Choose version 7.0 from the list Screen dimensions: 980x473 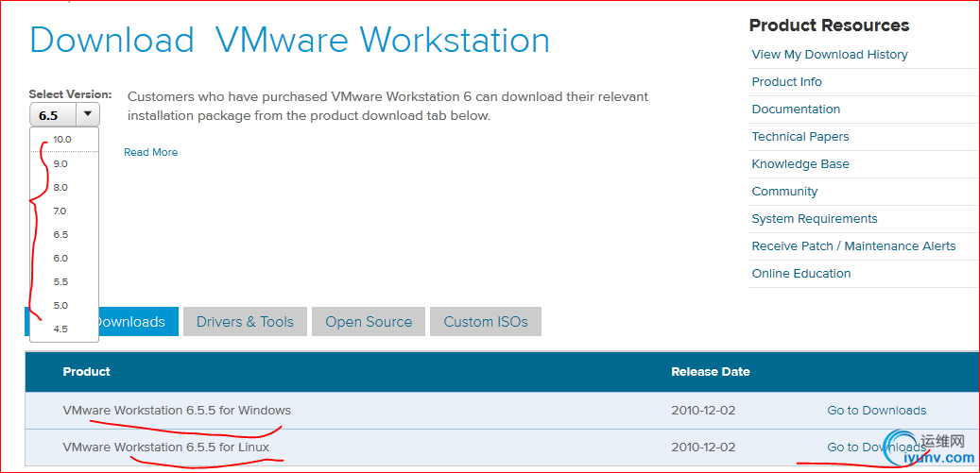(60, 211)
